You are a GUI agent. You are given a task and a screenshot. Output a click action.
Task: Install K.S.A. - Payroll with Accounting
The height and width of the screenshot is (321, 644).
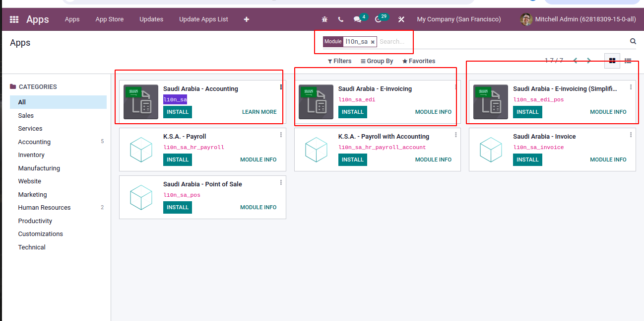pyautogui.click(x=353, y=160)
